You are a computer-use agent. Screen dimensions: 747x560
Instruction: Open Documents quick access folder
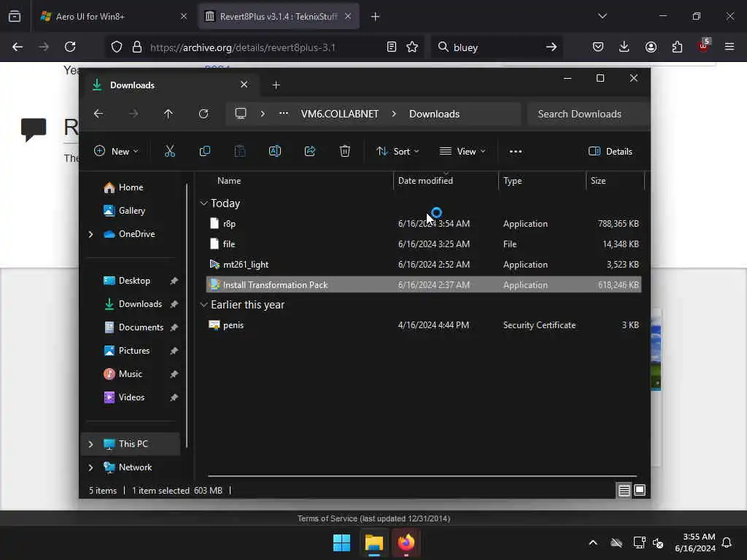click(134, 327)
